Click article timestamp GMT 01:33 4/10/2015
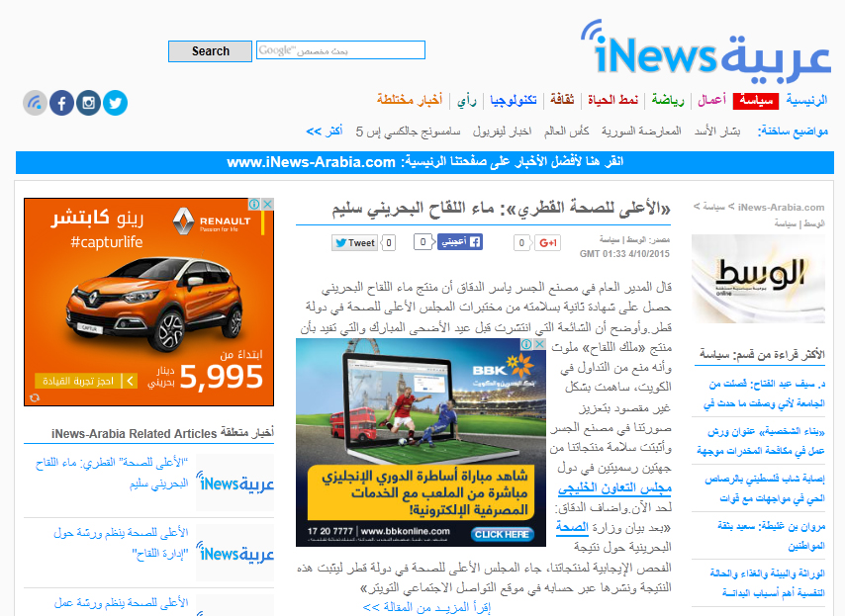This screenshot has width=845, height=616. (624, 253)
